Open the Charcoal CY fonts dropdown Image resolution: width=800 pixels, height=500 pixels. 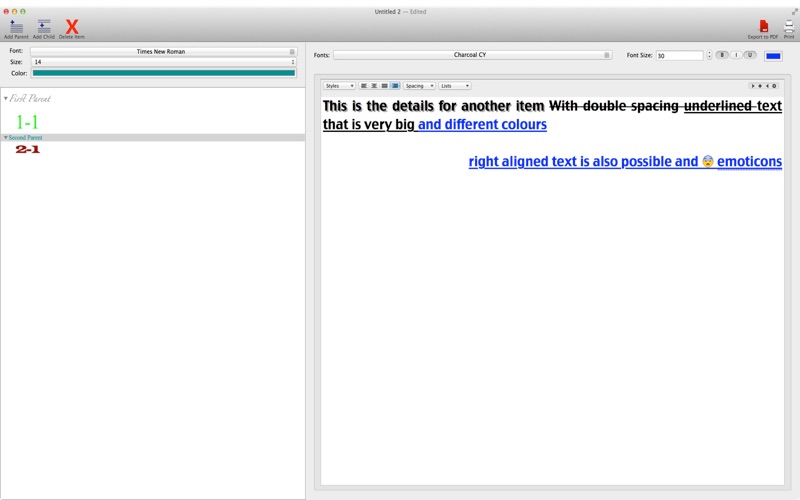(x=472, y=55)
